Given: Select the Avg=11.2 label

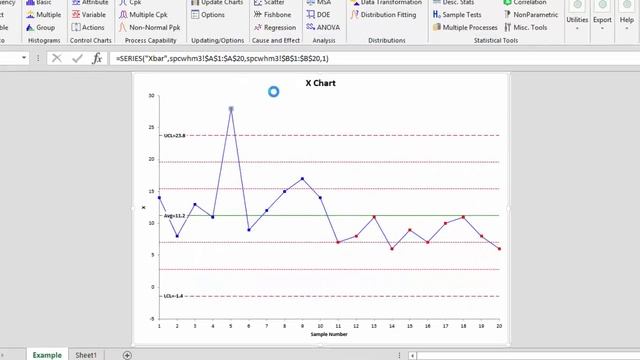Looking at the screenshot, I should [174, 216].
